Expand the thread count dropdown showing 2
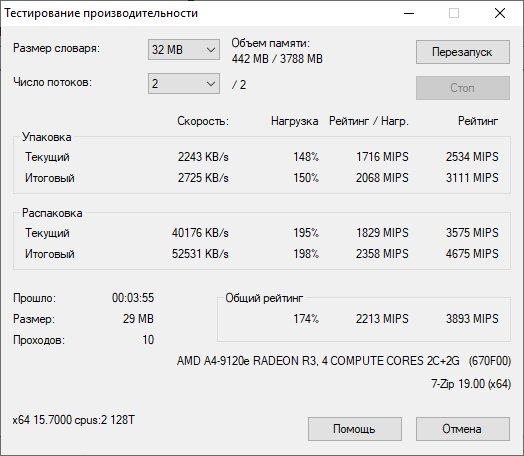The image size is (524, 456). point(184,84)
